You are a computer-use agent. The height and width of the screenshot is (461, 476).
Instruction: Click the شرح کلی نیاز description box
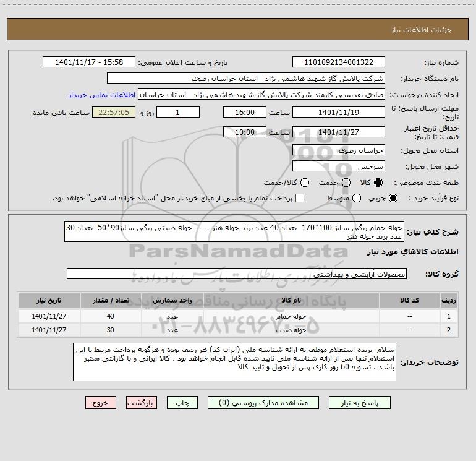tap(234, 231)
